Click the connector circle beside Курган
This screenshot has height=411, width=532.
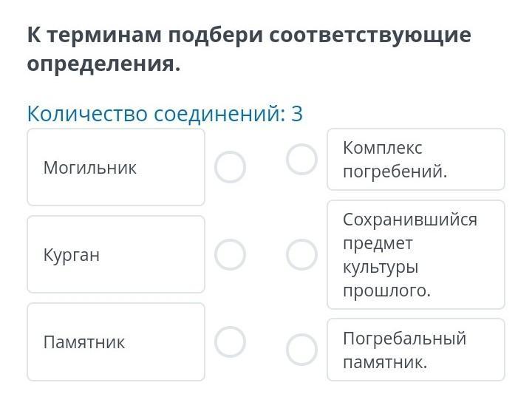[230, 254]
